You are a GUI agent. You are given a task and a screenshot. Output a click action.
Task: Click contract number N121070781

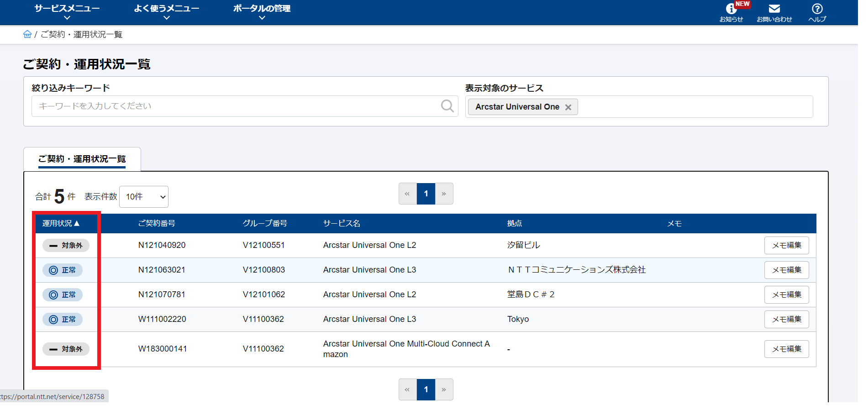[162, 294]
